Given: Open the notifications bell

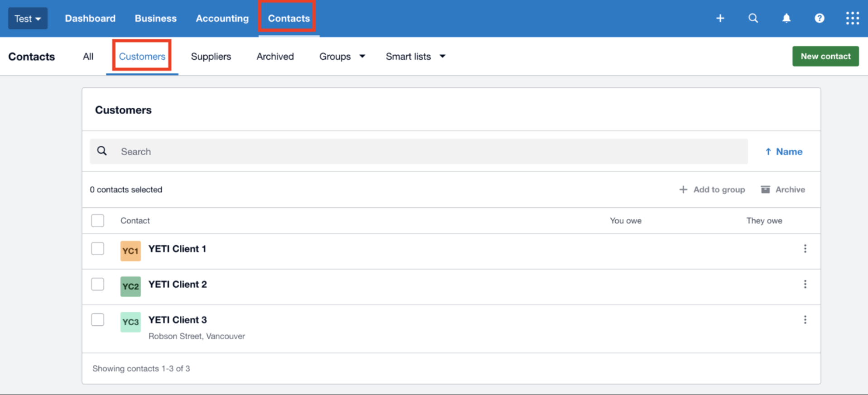Looking at the screenshot, I should [x=786, y=18].
